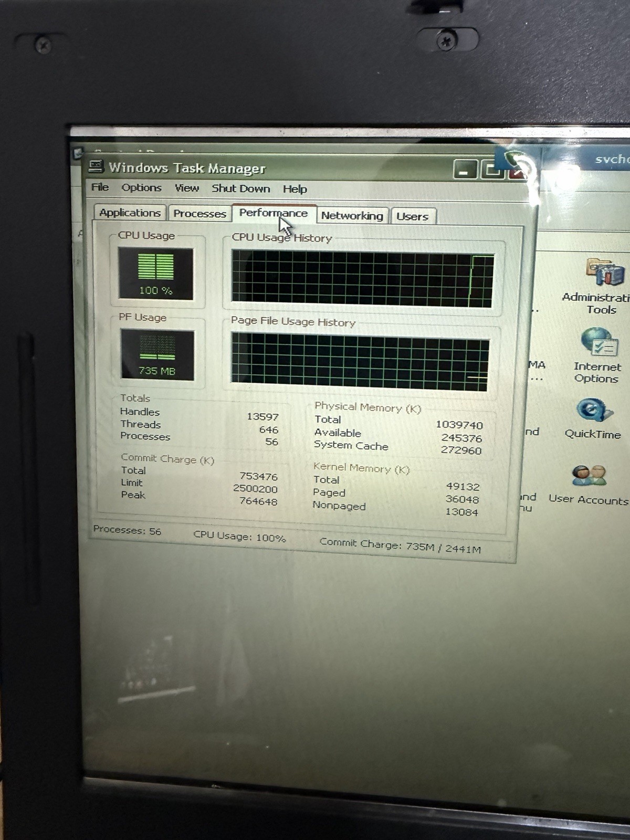Screen dimensions: 630x840
Task: Click the CPU Usage History graph
Action: click(363, 279)
